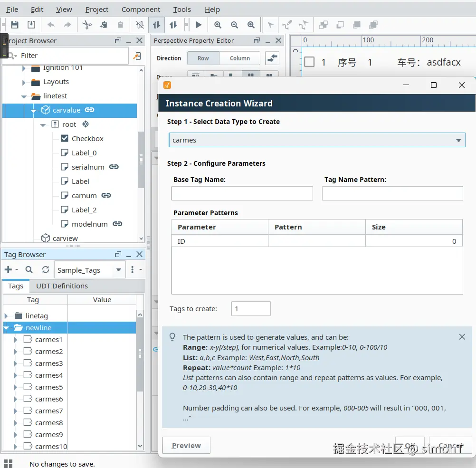Click the Copy icon in toolbar

(104, 25)
